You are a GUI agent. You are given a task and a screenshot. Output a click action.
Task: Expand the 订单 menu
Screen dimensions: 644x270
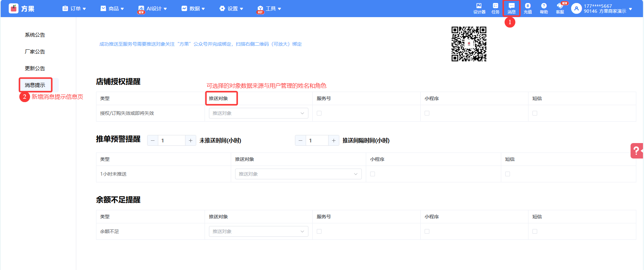coord(74,8)
